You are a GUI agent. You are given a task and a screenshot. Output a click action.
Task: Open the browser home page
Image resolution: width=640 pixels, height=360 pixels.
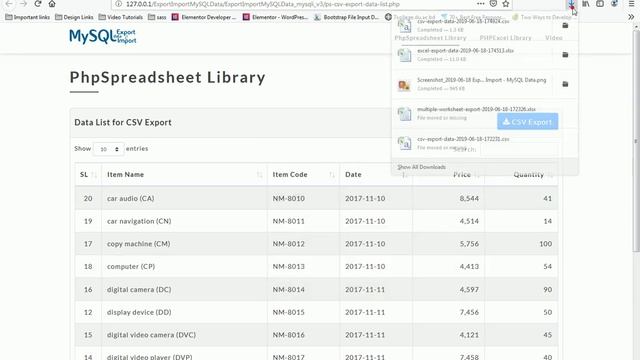click(52, 4)
